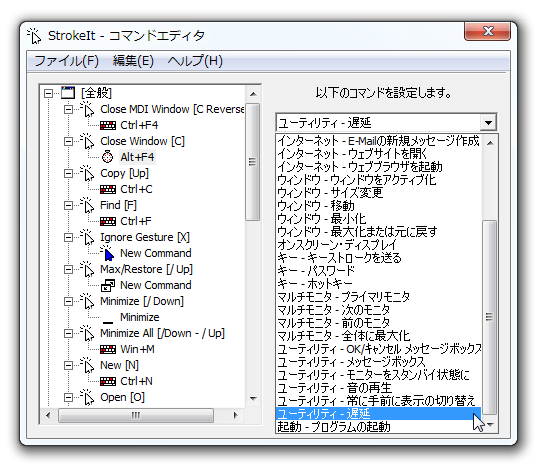
Task: Select 起動 - プログラムの起動 in the list
Action: click(x=378, y=427)
